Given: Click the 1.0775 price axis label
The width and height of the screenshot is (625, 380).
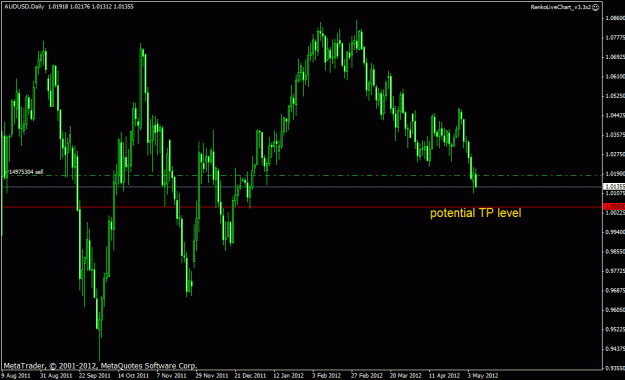Looking at the screenshot, I should point(615,38).
